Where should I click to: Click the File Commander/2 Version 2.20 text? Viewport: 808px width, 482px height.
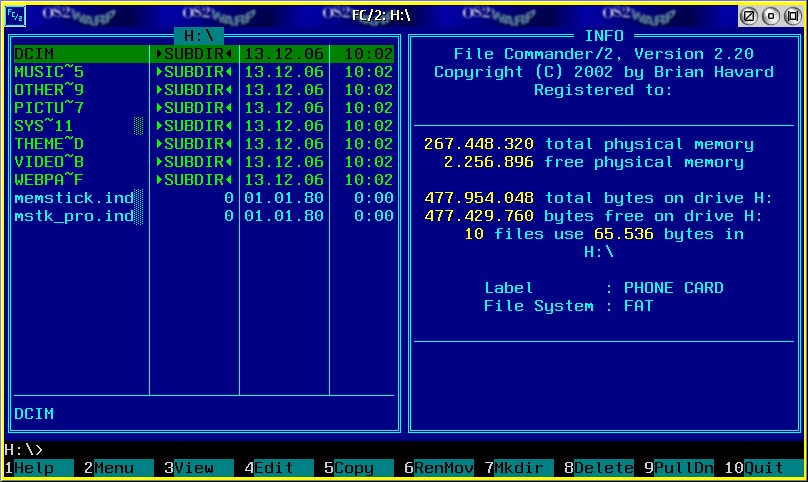pyautogui.click(x=603, y=54)
